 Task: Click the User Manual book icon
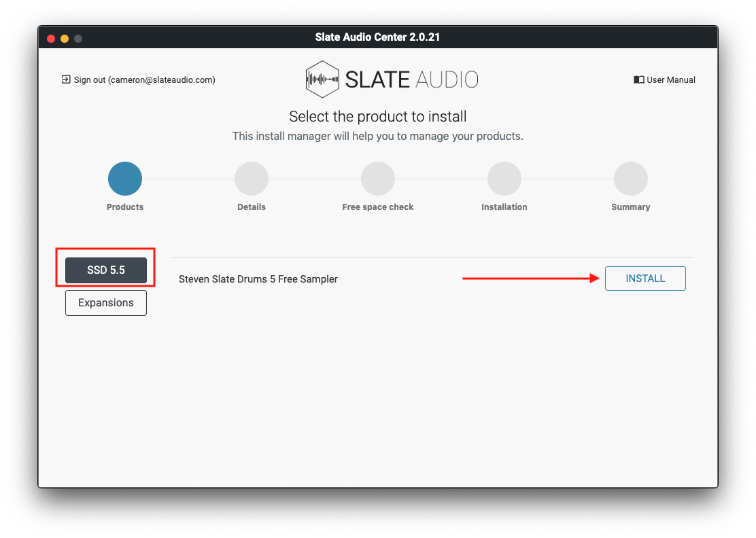point(638,79)
